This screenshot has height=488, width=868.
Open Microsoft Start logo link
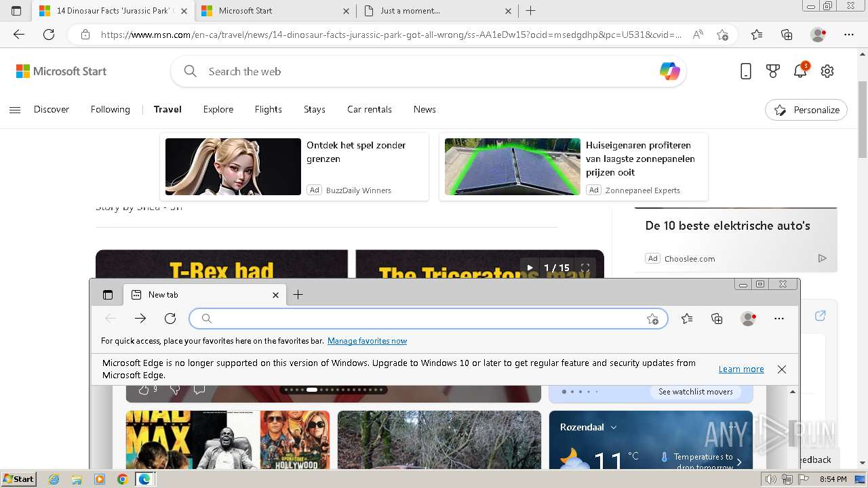tap(61, 71)
